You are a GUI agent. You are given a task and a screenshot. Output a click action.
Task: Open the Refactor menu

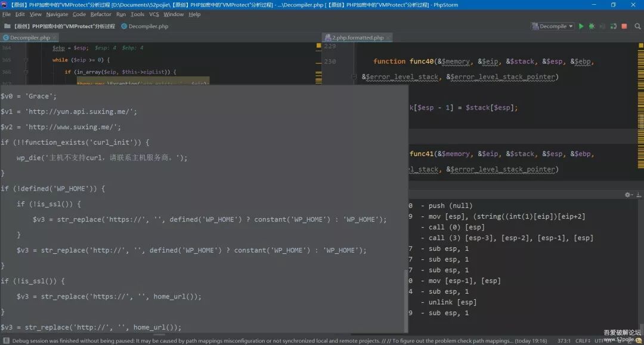pos(101,14)
